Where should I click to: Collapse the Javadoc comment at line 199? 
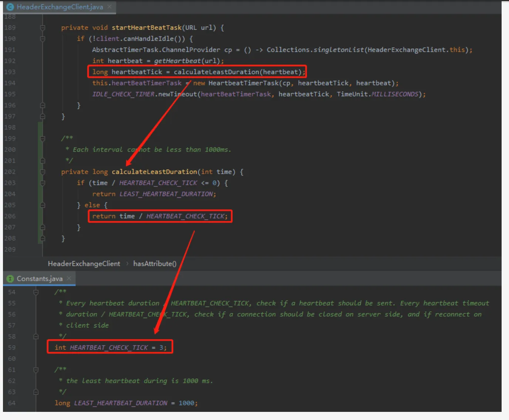(x=43, y=139)
